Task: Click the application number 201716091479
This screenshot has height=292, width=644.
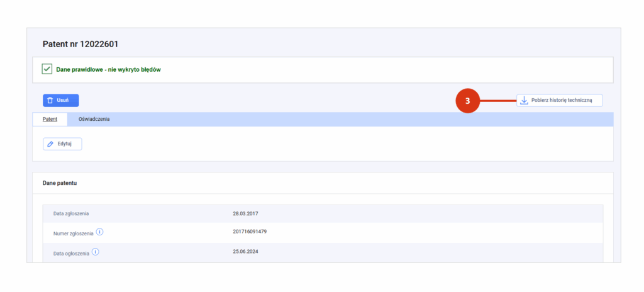Action: (250, 232)
